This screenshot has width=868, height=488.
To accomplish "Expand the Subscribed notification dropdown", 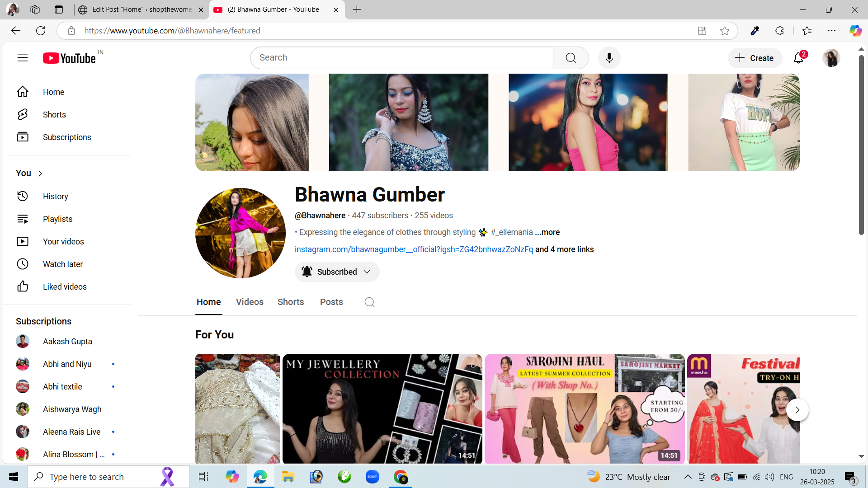I will (x=367, y=272).
